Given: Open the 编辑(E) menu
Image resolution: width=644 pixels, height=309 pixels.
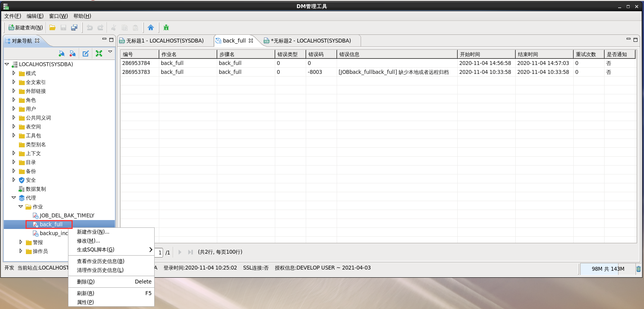Looking at the screenshot, I should (35, 16).
